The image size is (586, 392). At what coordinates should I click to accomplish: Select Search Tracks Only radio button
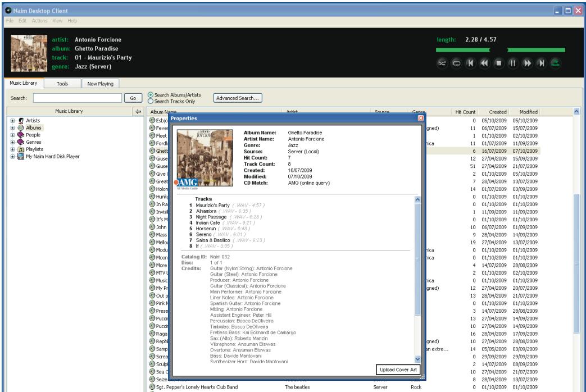coord(151,101)
